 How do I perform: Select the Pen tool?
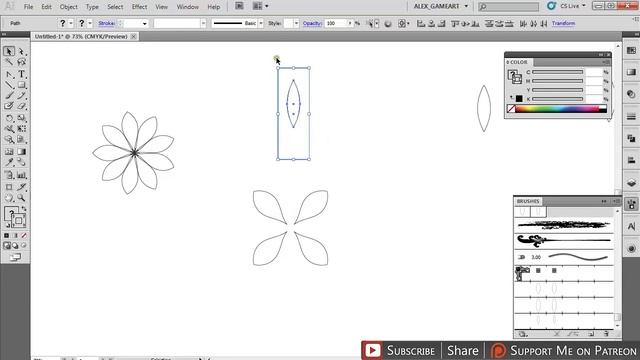[9, 75]
